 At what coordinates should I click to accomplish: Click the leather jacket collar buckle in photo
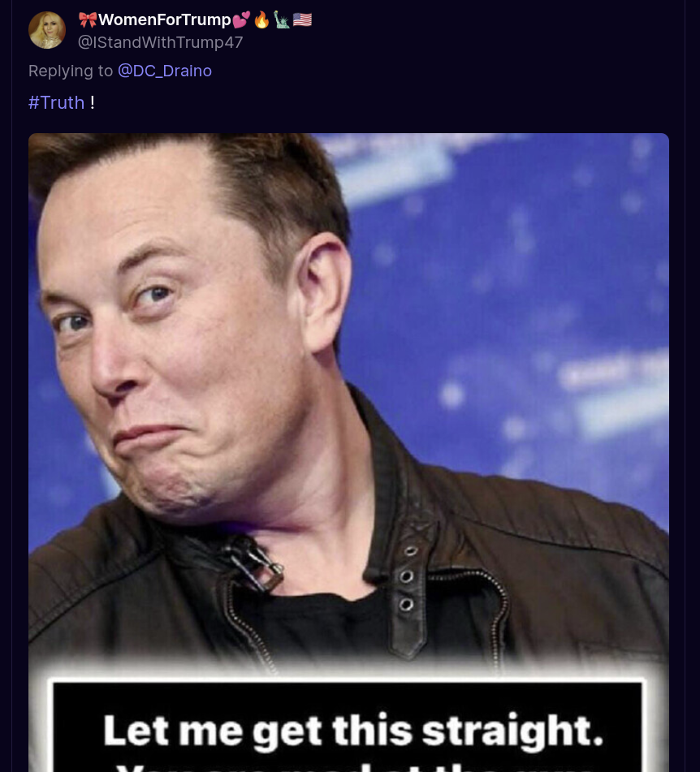(253, 563)
